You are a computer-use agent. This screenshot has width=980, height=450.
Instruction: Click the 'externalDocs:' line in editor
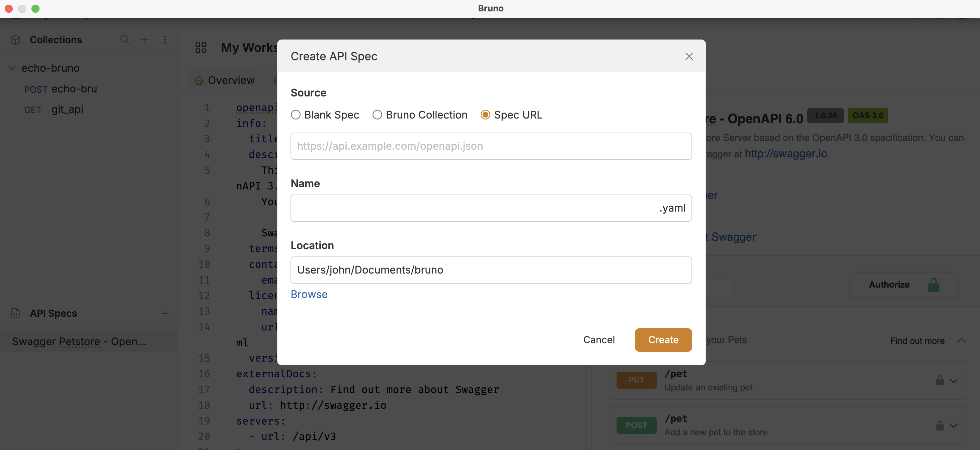click(276, 374)
